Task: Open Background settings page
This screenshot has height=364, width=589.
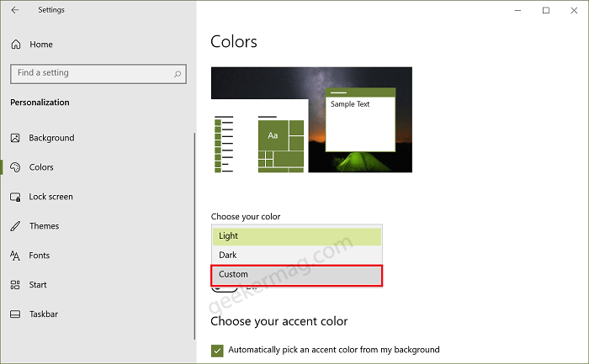Action: 51,138
